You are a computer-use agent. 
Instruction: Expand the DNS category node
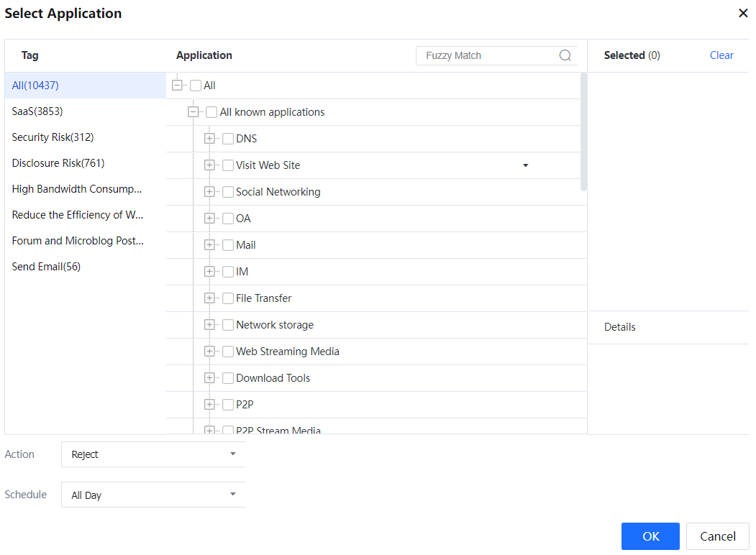[x=209, y=139]
